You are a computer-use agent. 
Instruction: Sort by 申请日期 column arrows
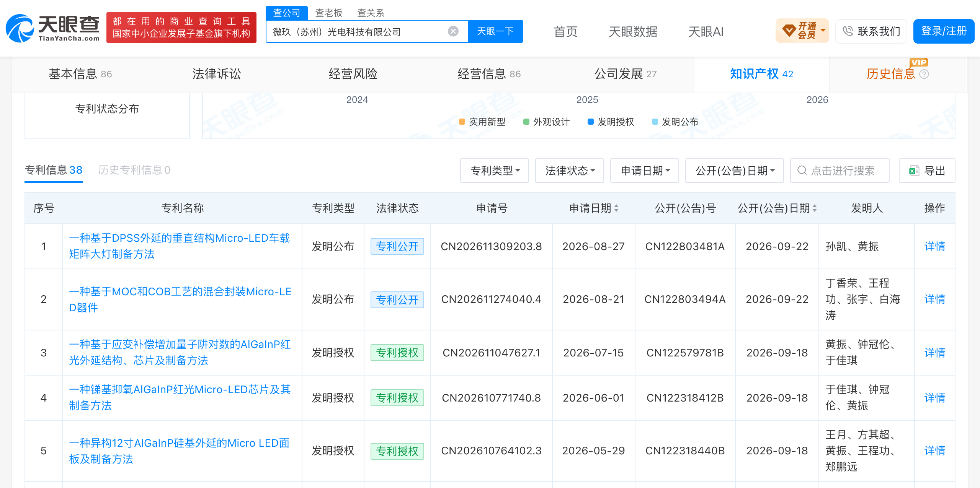[616, 208]
